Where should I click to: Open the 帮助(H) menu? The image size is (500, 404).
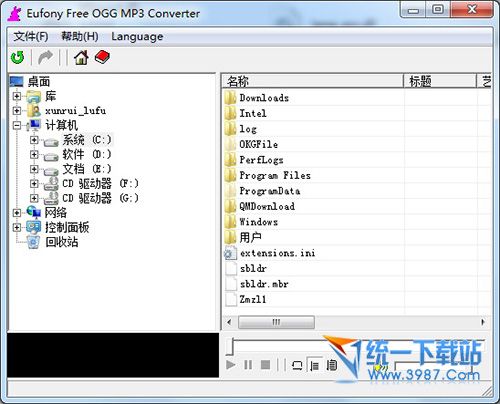(80, 36)
